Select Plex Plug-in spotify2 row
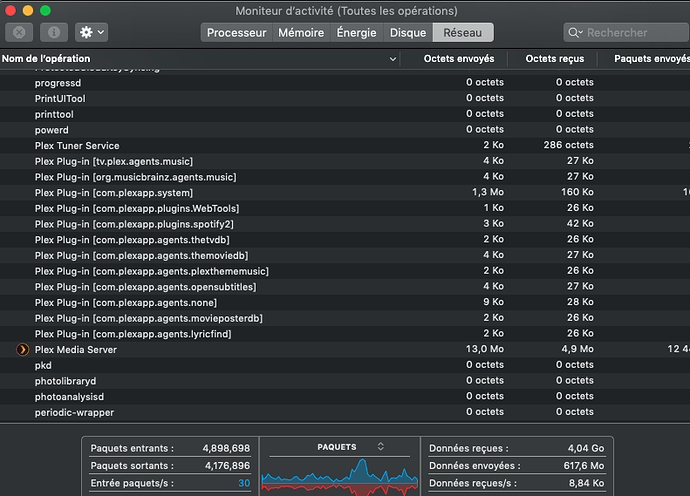The height and width of the screenshot is (496, 690). click(x=345, y=224)
